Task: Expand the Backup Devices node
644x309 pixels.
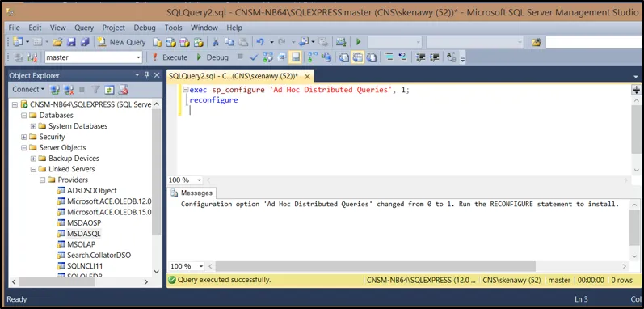Action: click(x=33, y=159)
